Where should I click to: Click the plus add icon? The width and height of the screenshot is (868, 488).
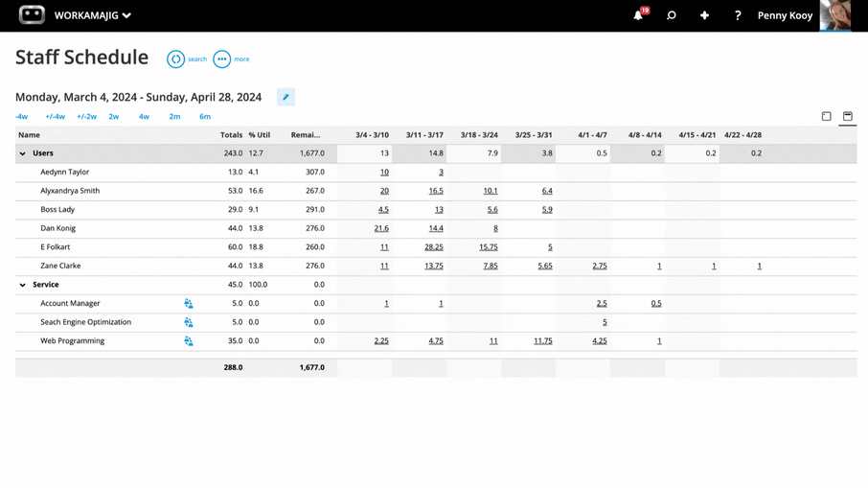coord(704,15)
